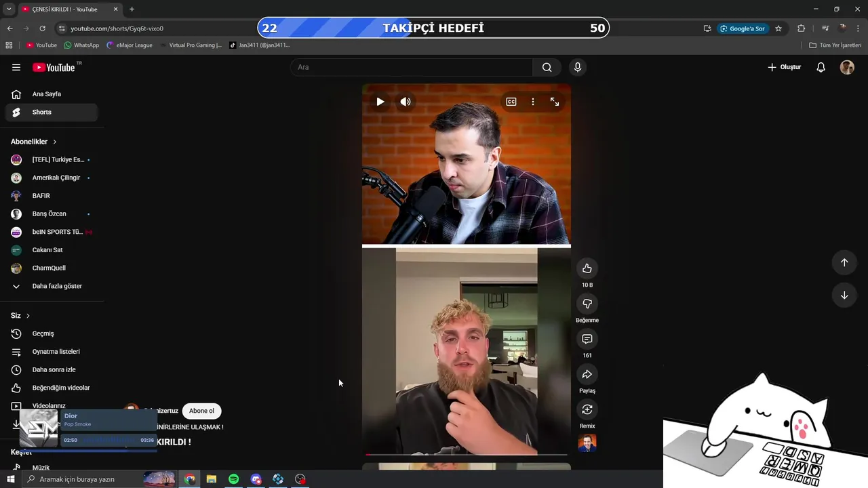Open CharmQuell channel
Screen dimensions: 868x488
pyautogui.click(x=52, y=268)
